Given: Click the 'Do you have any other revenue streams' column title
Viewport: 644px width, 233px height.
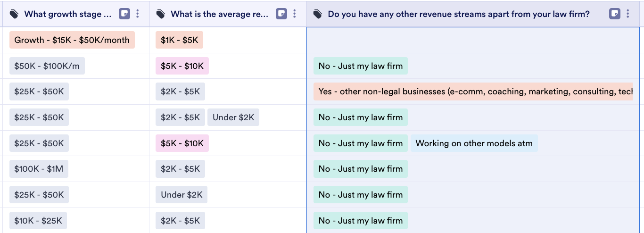Looking at the screenshot, I should click(x=458, y=14).
